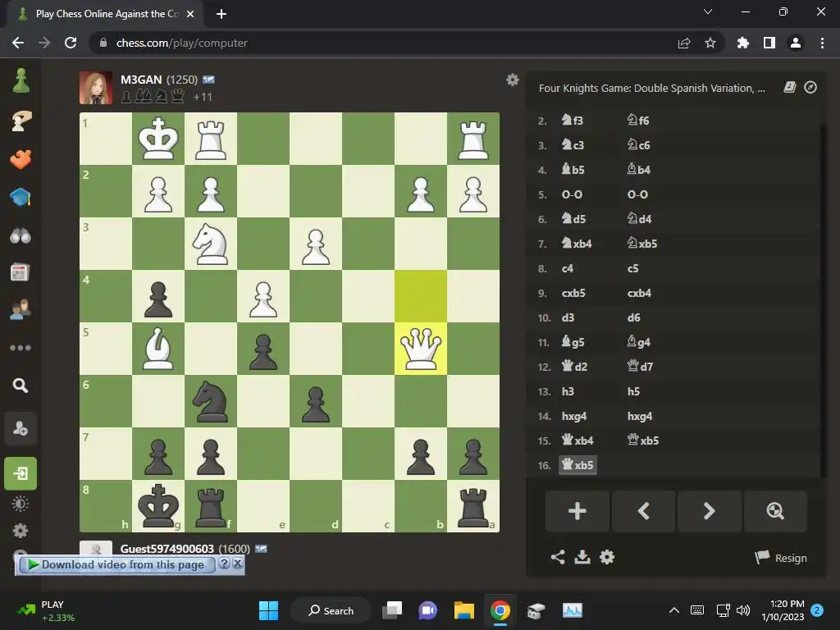This screenshot has width=840, height=630.
Task: Open Chrome three-dot menu
Action: pos(822,43)
